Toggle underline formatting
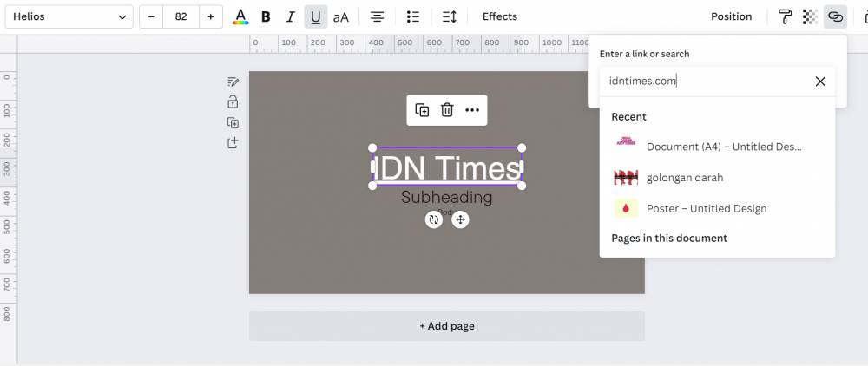The image size is (868, 366). pos(316,16)
